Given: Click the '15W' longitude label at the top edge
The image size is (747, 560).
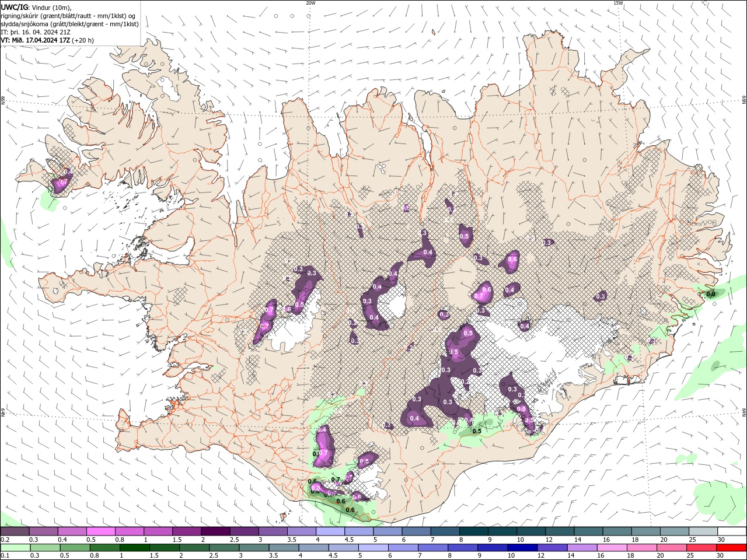Looking at the screenshot, I should (x=618, y=3).
